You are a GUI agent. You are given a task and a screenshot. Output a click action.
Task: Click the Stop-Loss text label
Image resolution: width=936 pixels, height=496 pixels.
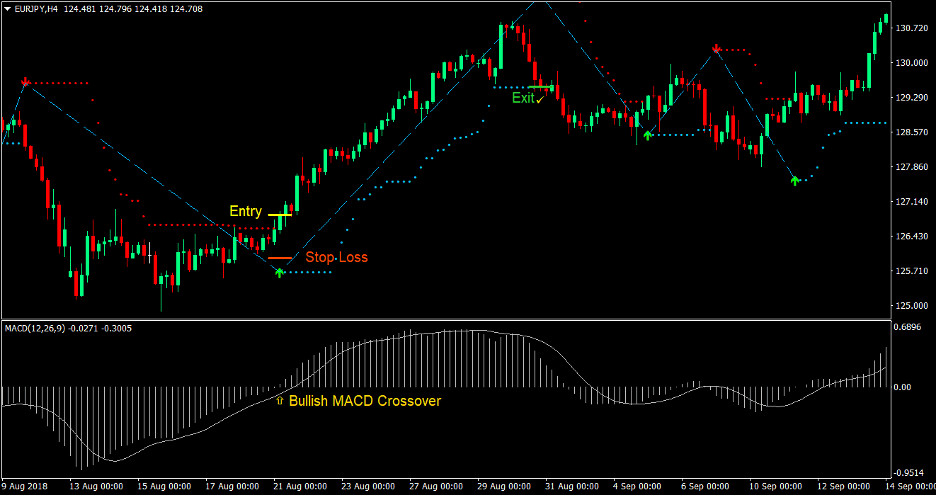[336, 257]
